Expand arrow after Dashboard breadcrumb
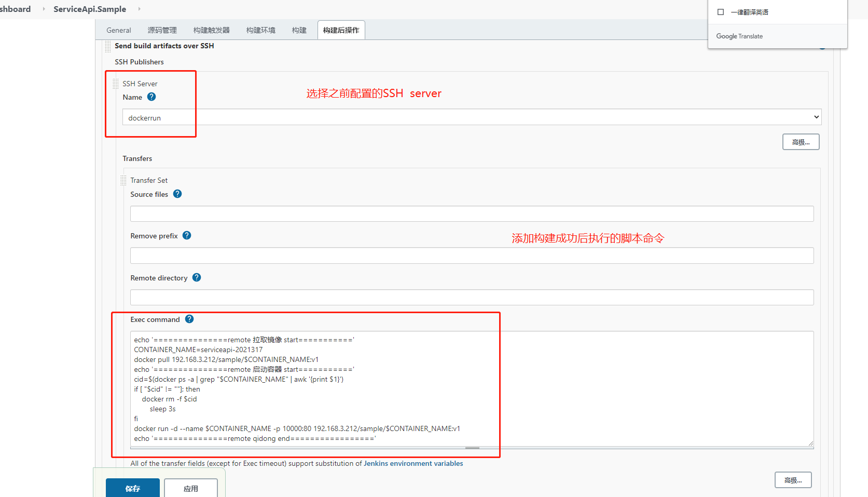The width and height of the screenshot is (868, 497). coord(44,9)
